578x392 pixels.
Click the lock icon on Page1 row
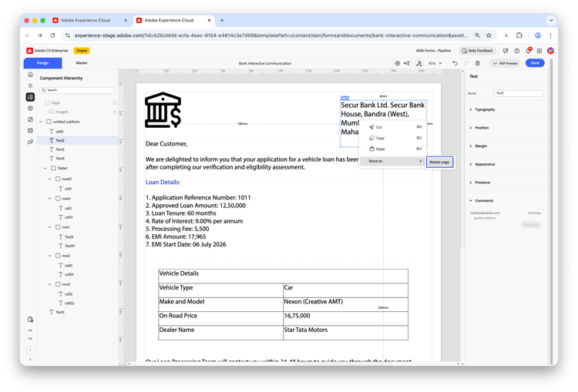point(115,102)
